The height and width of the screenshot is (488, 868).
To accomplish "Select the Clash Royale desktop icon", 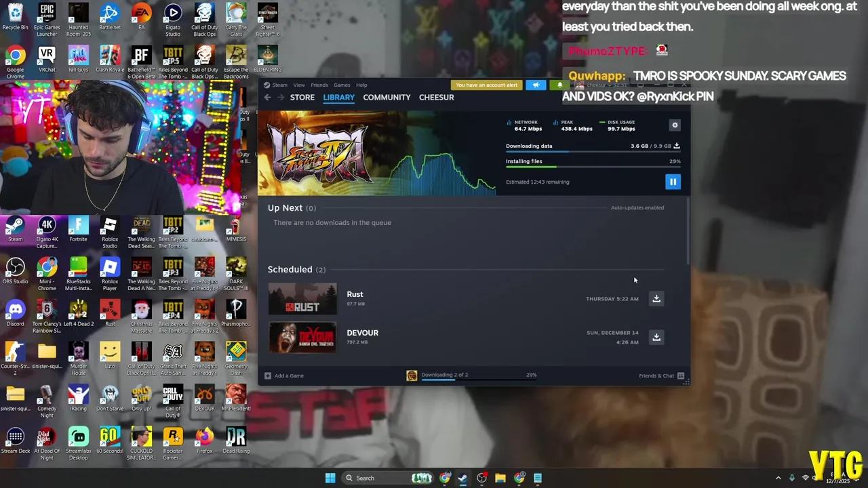I will (110, 60).
